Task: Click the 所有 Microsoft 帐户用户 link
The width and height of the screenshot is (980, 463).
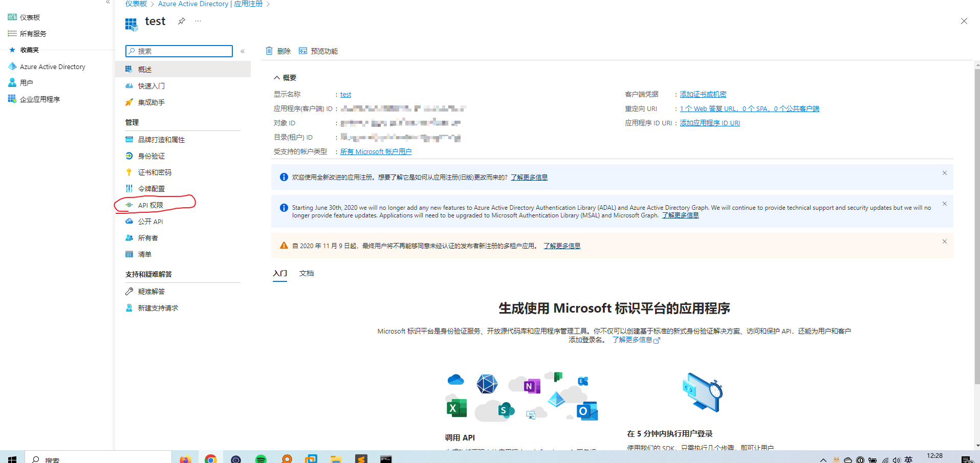Action: [x=375, y=151]
